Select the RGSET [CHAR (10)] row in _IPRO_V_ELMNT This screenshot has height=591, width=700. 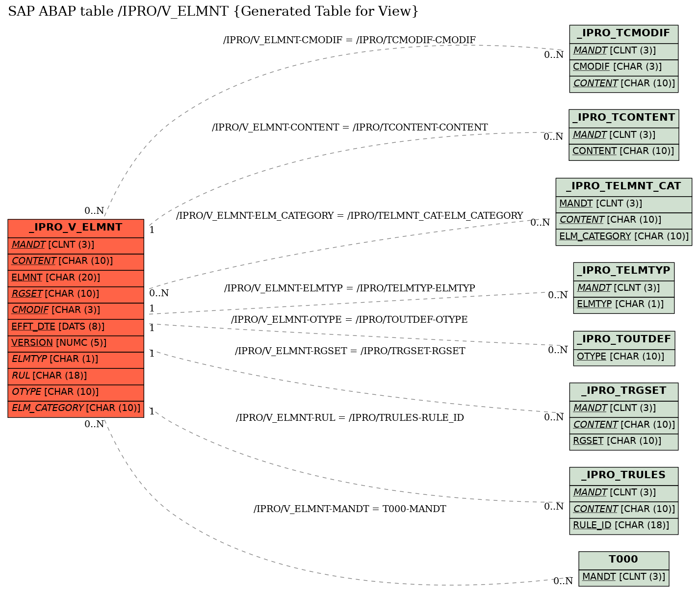[76, 294]
